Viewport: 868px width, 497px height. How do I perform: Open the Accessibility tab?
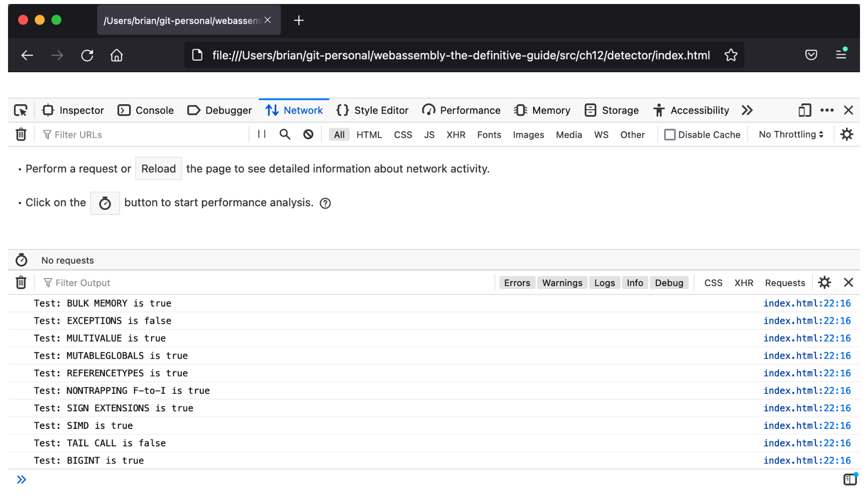(691, 110)
